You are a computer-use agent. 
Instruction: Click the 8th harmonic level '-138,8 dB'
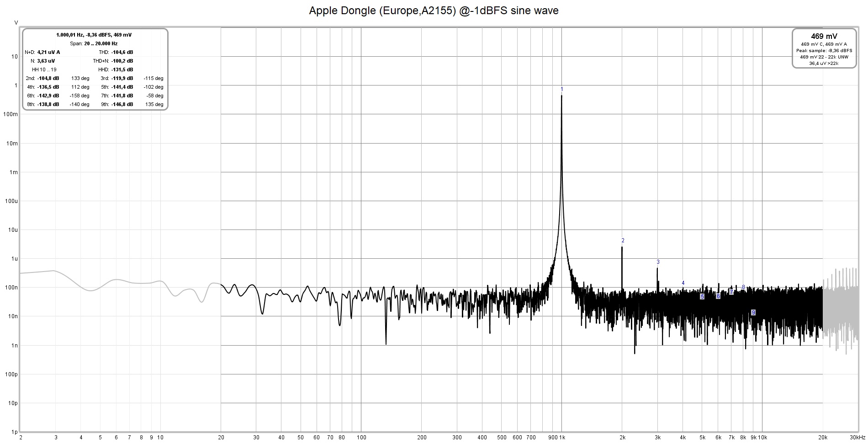click(x=48, y=104)
